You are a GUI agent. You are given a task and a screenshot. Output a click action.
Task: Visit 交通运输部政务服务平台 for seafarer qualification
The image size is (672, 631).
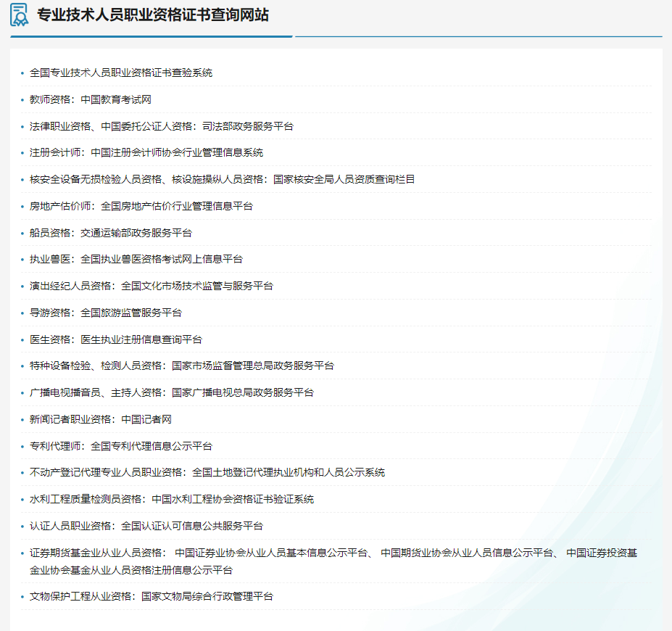pyautogui.click(x=136, y=234)
